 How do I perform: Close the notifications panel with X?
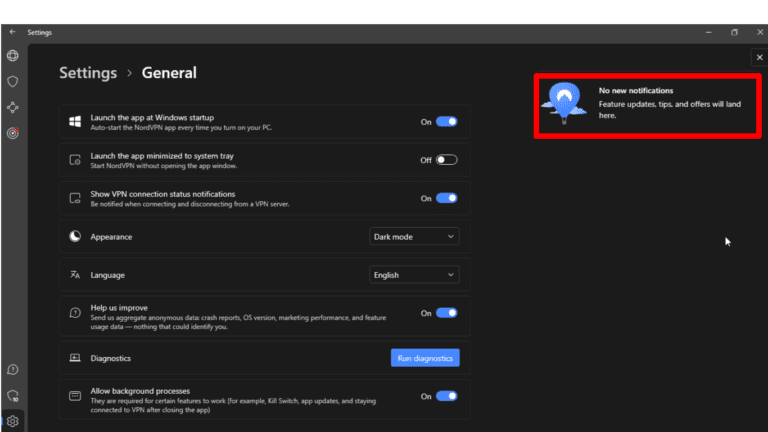coord(759,58)
